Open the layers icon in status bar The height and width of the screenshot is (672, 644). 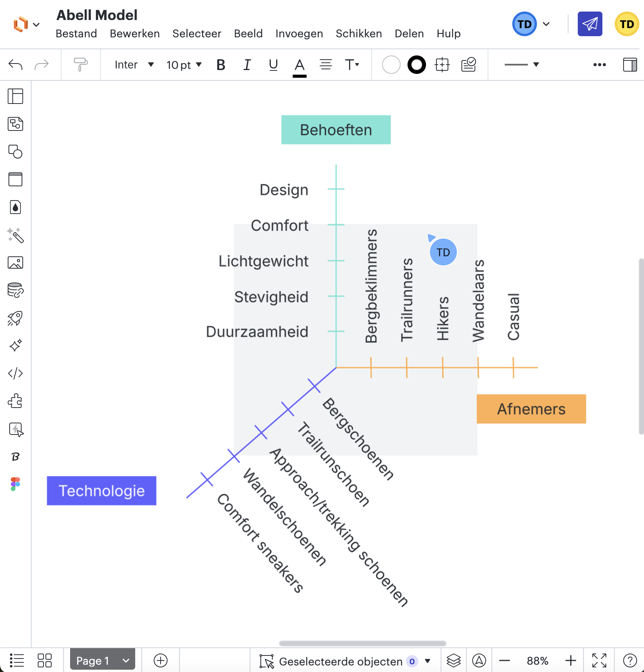pos(453,661)
